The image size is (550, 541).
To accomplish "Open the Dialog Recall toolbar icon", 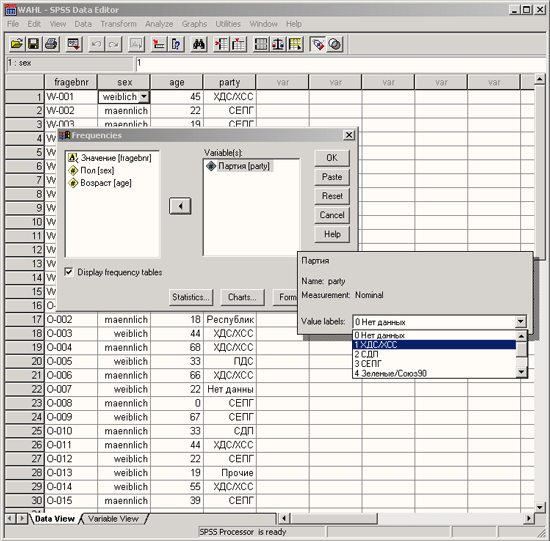I will tap(74, 44).
